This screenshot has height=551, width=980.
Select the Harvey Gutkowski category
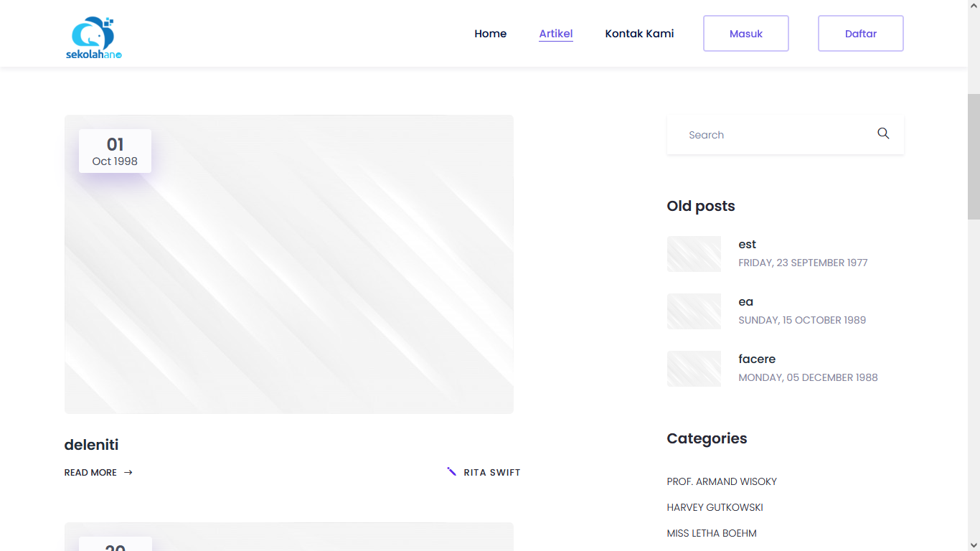(x=715, y=507)
